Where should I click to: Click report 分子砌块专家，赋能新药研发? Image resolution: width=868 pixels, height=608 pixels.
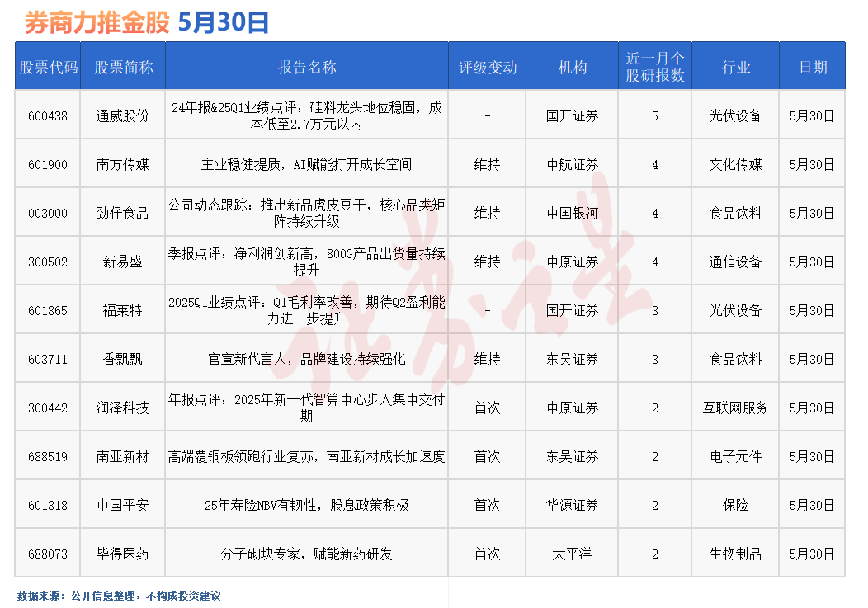[307, 554]
